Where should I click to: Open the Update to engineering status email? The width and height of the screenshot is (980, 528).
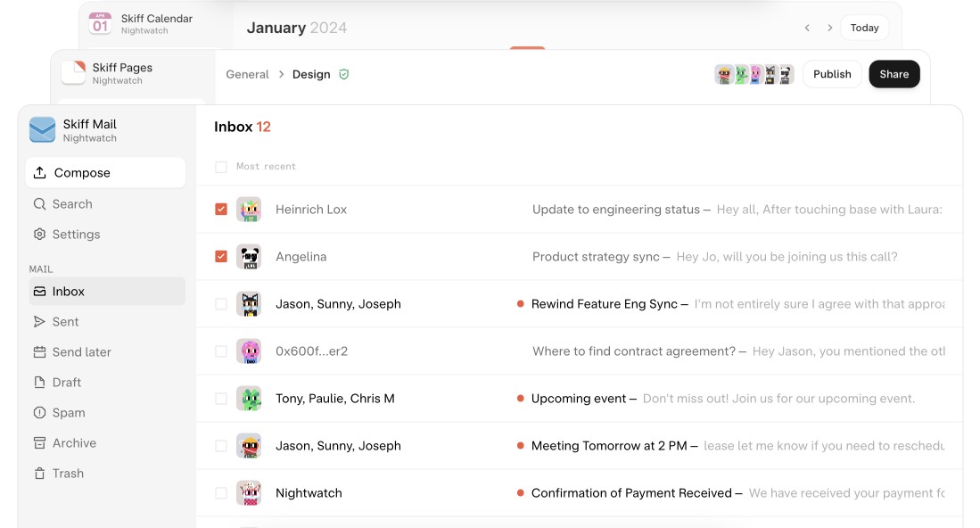tap(580, 210)
